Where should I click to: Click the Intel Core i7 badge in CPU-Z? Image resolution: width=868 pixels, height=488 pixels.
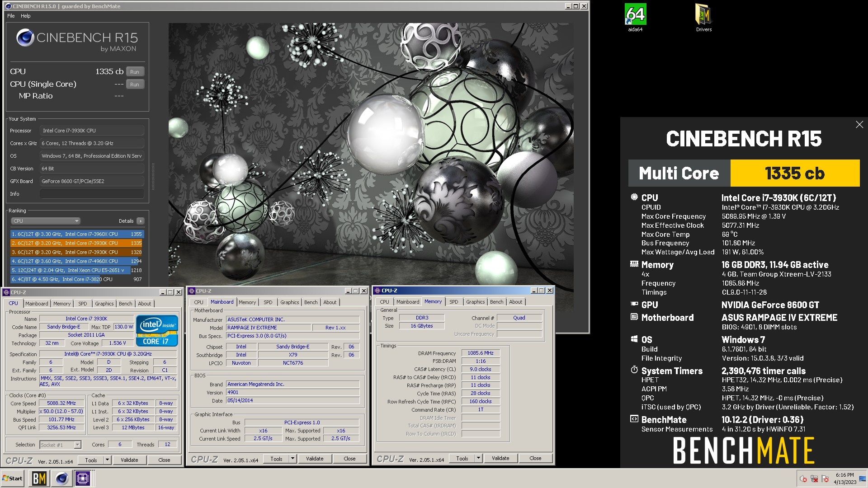coord(157,331)
